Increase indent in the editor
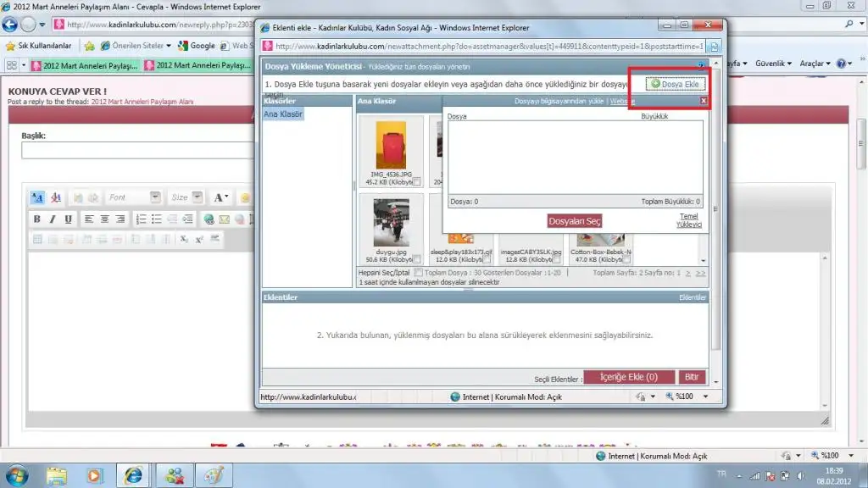Viewport: 868px width, 488px height. [x=187, y=219]
